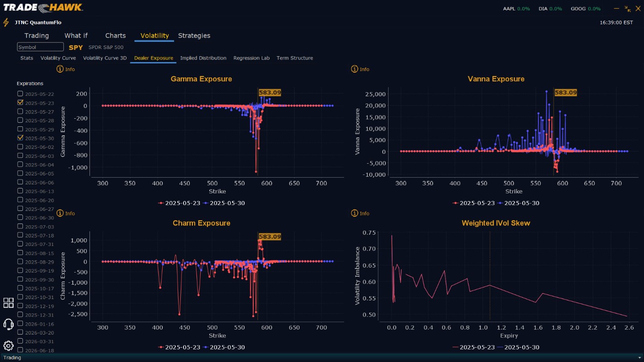The image size is (644, 362).
Task: Toggle 2025-05-23 legend line under Weighted IVol Skew
Action: (x=456, y=347)
